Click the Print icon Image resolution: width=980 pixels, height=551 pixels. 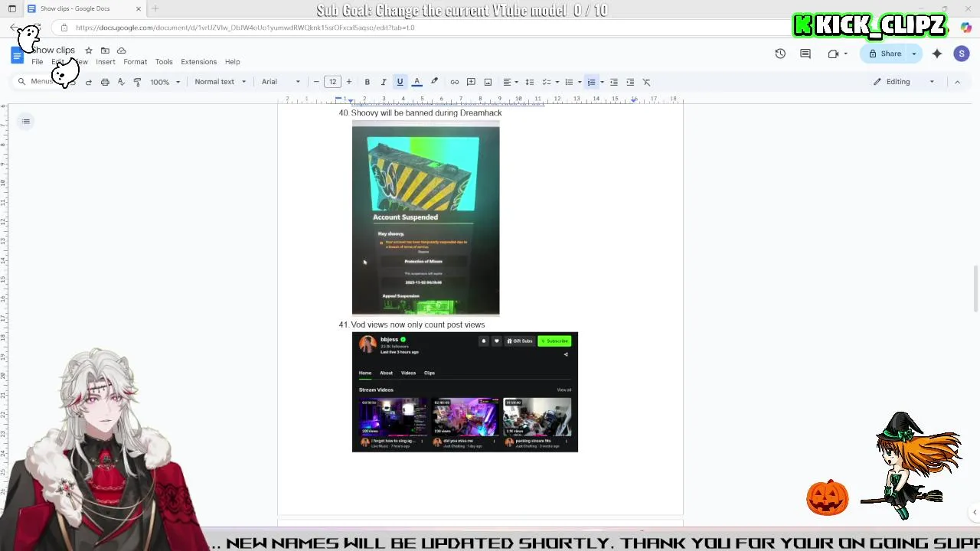[105, 82]
